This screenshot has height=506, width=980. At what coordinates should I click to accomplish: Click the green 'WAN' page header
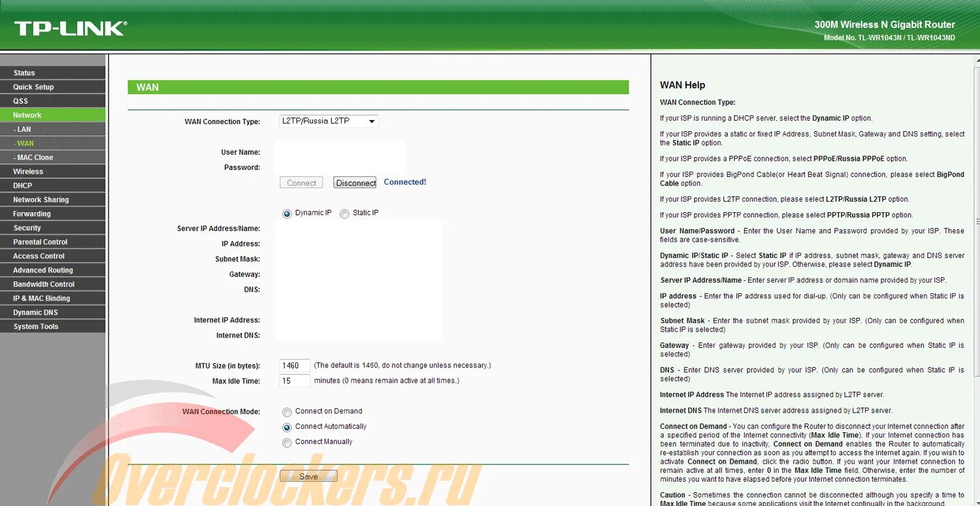[x=378, y=87]
